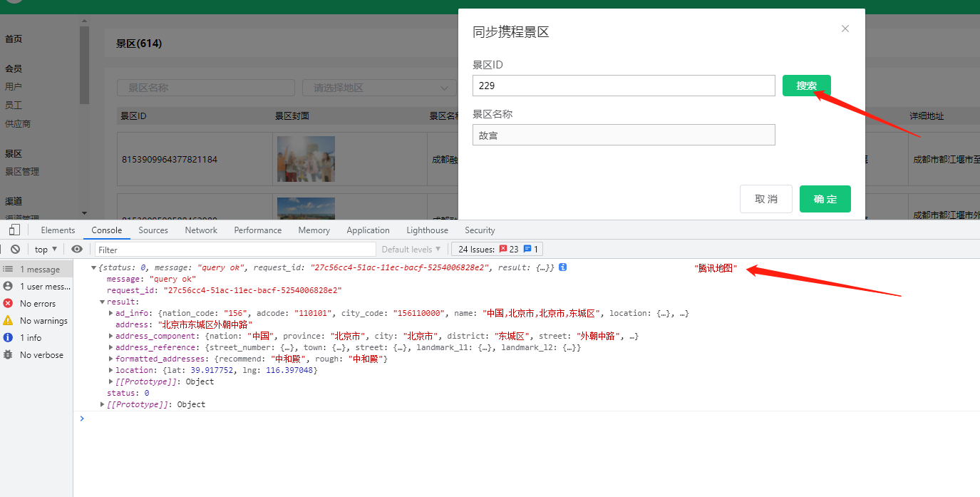Filter console by 'No errors'

tap(36, 304)
